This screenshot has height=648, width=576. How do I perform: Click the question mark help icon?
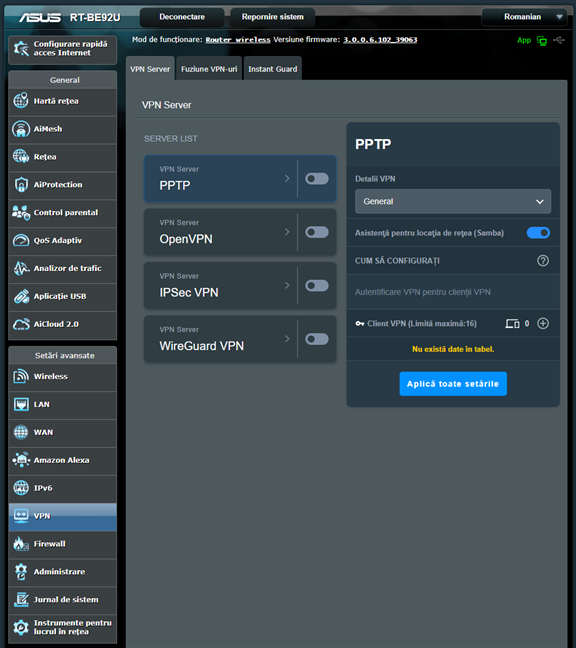[543, 261]
